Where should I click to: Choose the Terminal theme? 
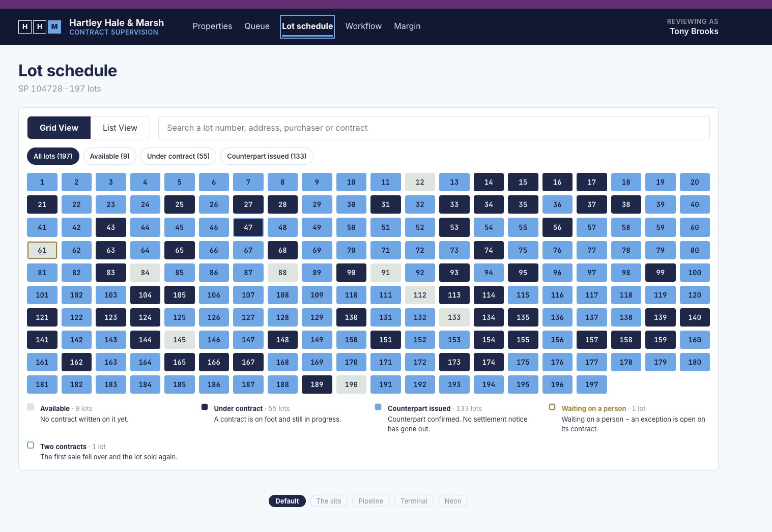point(414,501)
